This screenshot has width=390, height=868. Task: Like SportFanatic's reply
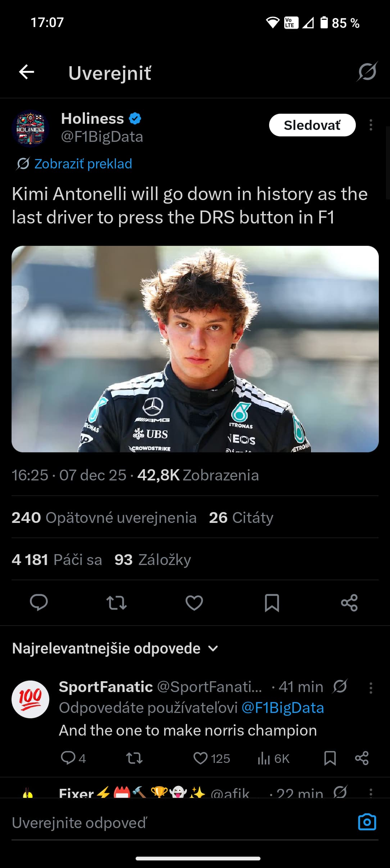(x=201, y=758)
